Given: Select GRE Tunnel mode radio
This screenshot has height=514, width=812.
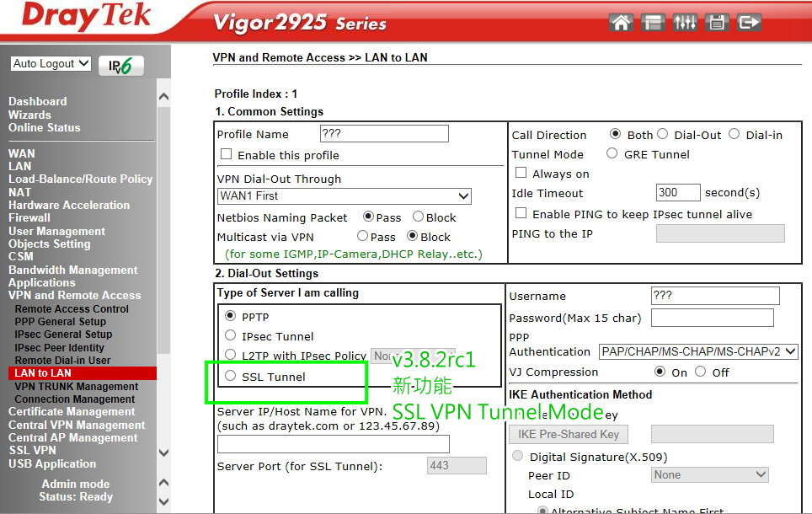Looking at the screenshot, I should [612, 153].
